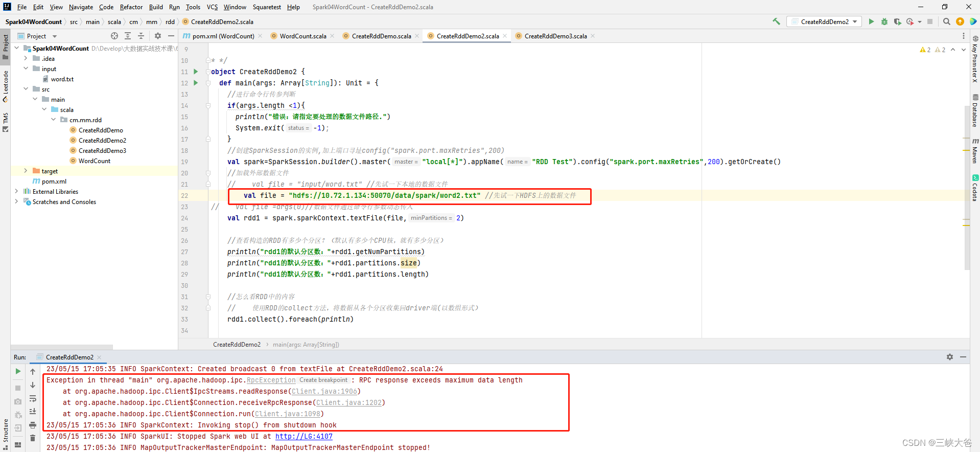Screen dimensions: 980x452
Task: Expand External Libraries node
Action: pyautogui.click(x=17, y=191)
